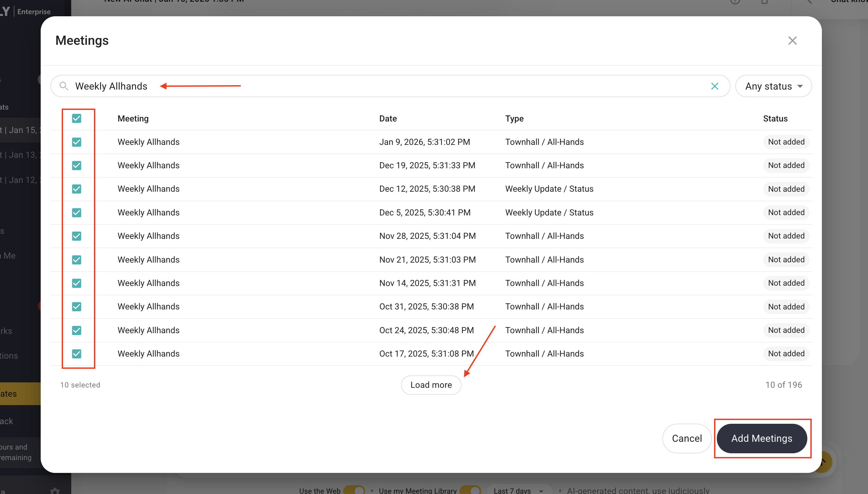
Task: Uncheck the select-all meetings checkbox
Action: pos(76,118)
